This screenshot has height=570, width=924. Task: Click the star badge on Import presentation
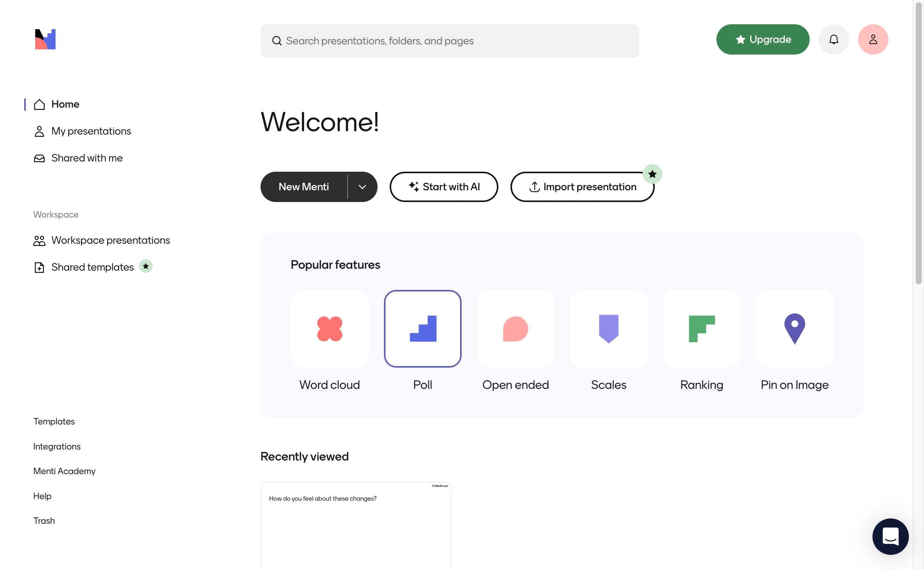coord(652,174)
